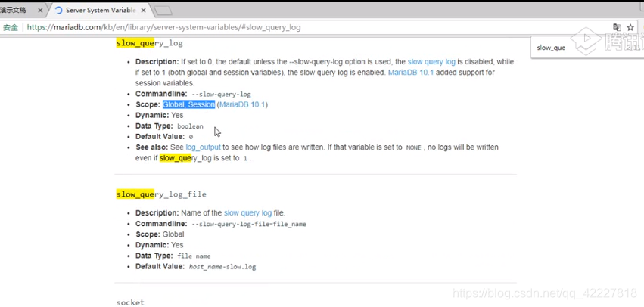Switch to Server System Variables tab
The width and height of the screenshot is (644, 307).
97,10
